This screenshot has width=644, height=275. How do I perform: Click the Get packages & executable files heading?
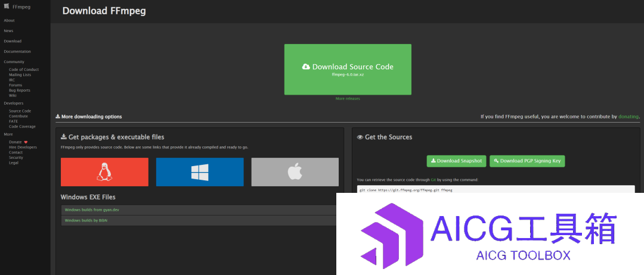point(113,137)
